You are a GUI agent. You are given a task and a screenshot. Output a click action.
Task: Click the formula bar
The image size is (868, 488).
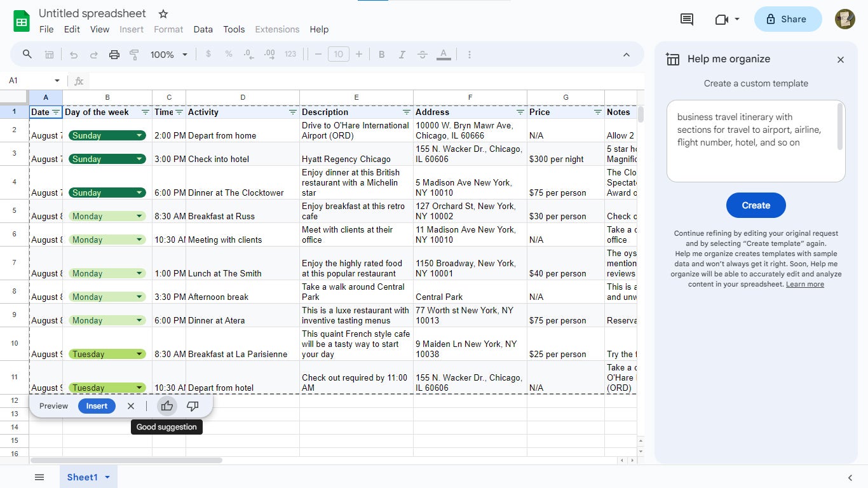point(365,81)
